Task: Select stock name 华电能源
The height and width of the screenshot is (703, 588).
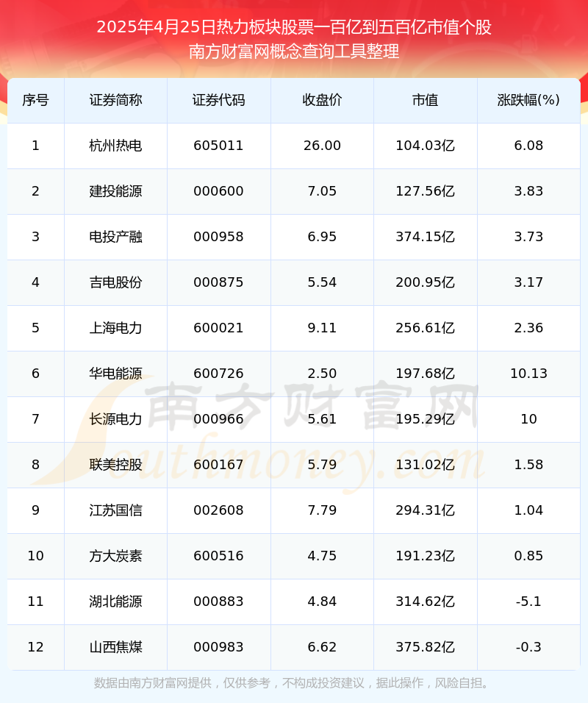Action: (115, 374)
